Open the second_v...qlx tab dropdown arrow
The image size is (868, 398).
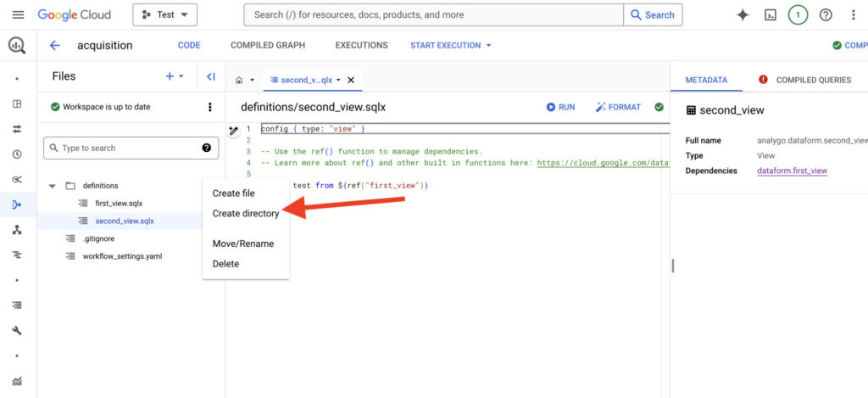click(338, 80)
